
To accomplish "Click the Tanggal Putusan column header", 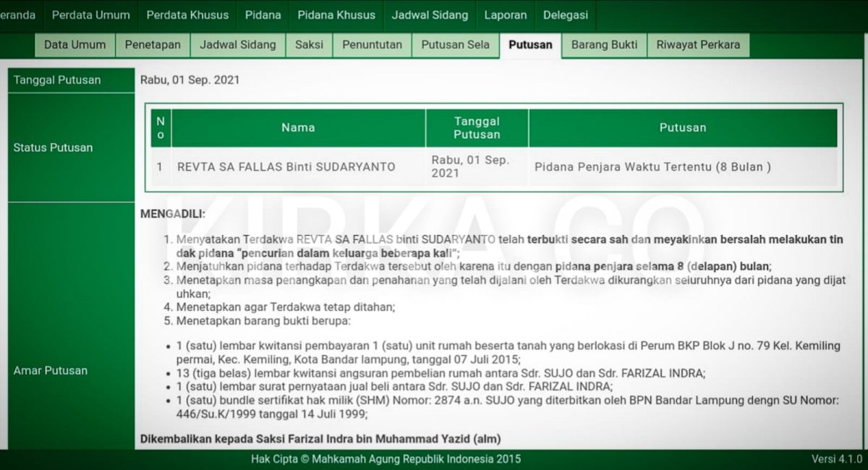I will coord(477,128).
